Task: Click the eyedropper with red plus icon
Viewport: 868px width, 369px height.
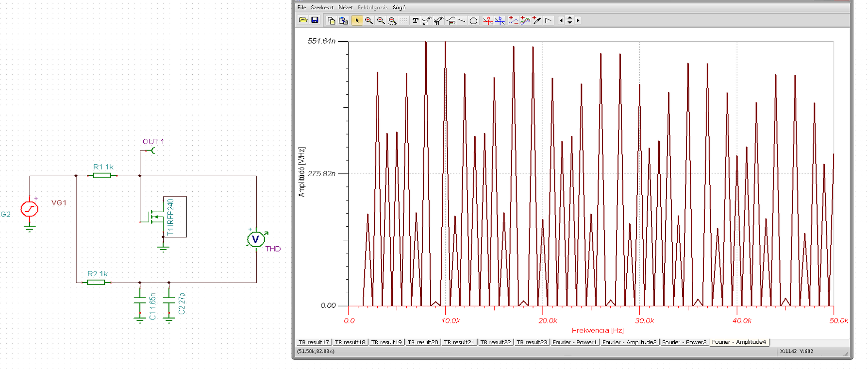Action: 536,20
